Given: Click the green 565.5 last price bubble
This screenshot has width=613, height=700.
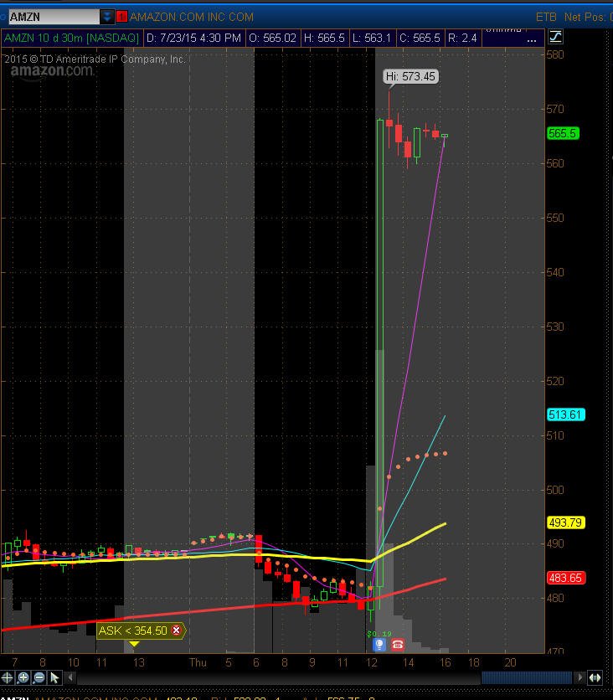Looking at the screenshot, I should (x=563, y=133).
